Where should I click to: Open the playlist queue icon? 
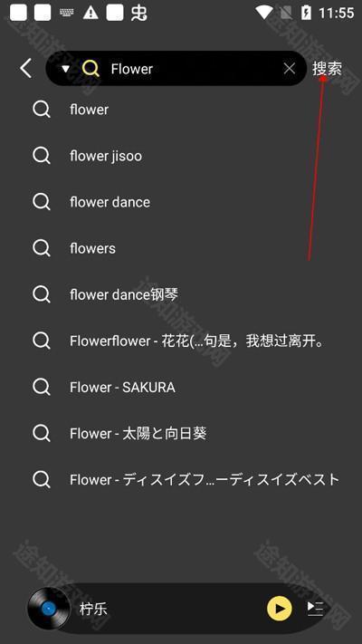point(315,609)
